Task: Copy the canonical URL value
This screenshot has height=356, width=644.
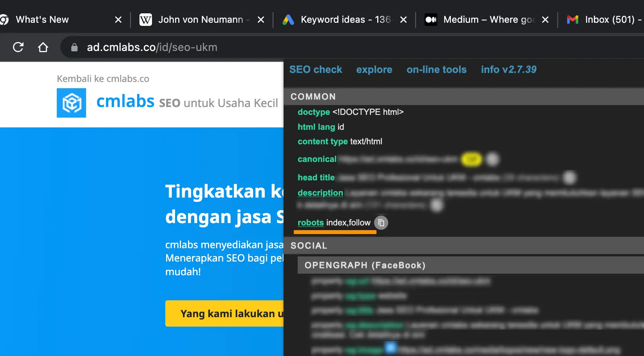Action: click(x=492, y=159)
